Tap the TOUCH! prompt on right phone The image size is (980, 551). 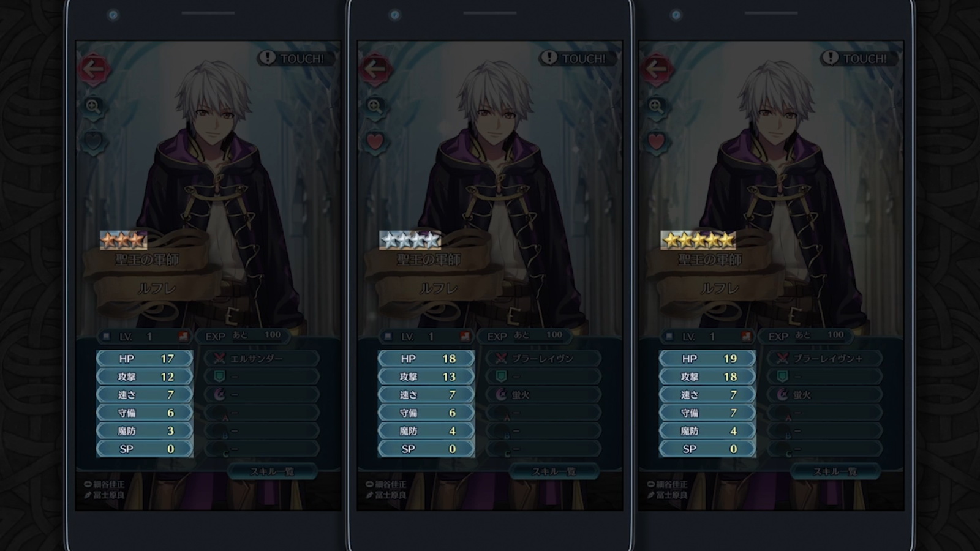coord(854,59)
